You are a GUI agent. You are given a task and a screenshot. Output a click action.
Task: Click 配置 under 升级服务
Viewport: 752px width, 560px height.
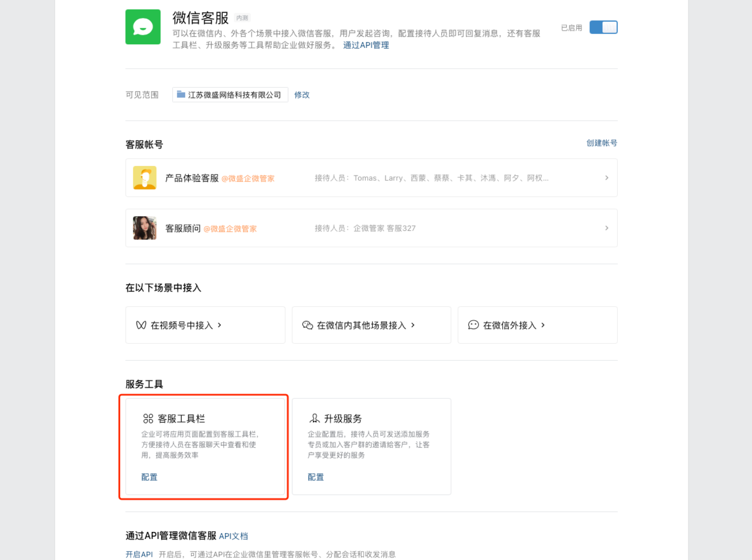[x=316, y=477]
